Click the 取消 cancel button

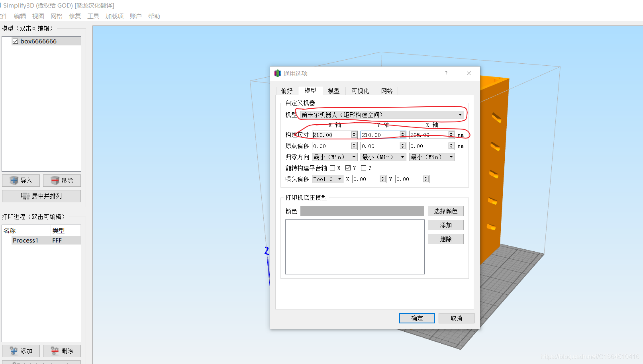click(x=457, y=318)
